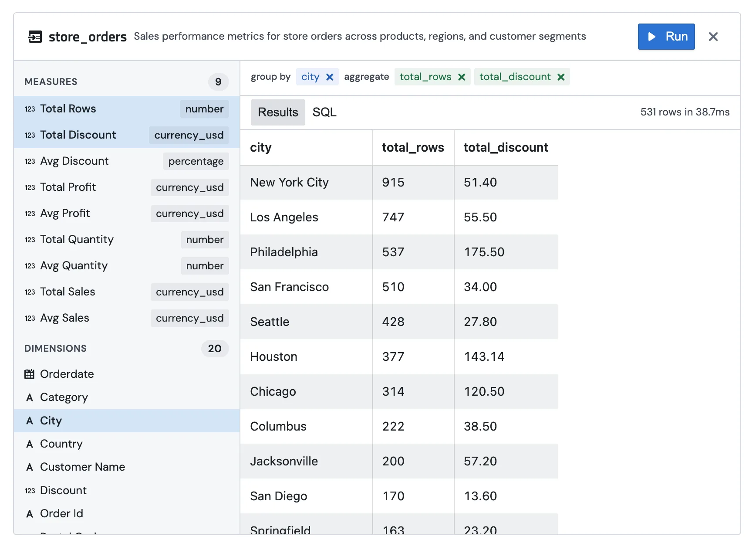Switch to the Results tab
This screenshot has height=543, width=756.
(x=278, y=112)
